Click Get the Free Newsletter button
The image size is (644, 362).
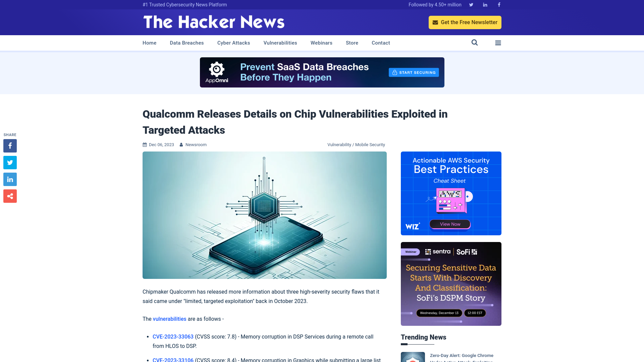465,22
